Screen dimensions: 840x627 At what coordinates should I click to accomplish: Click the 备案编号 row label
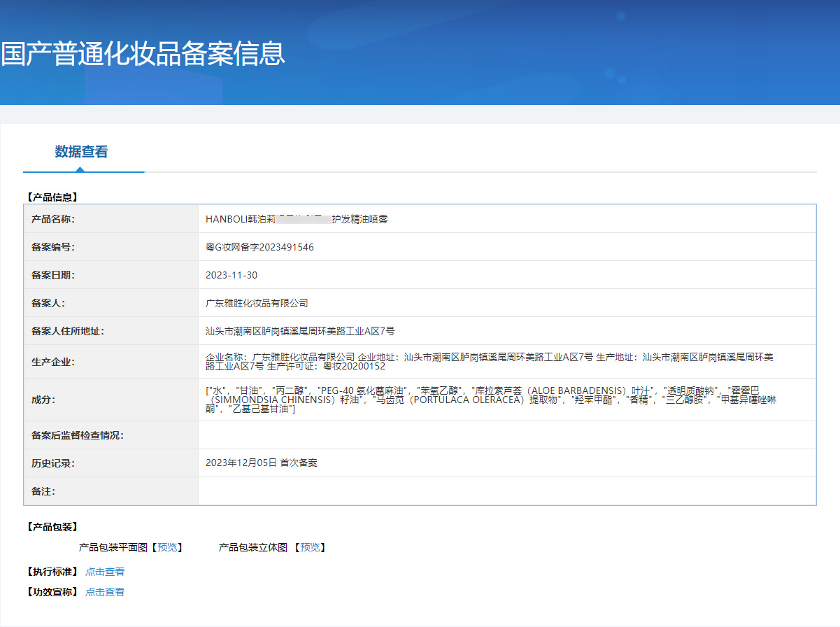(53, 247)
